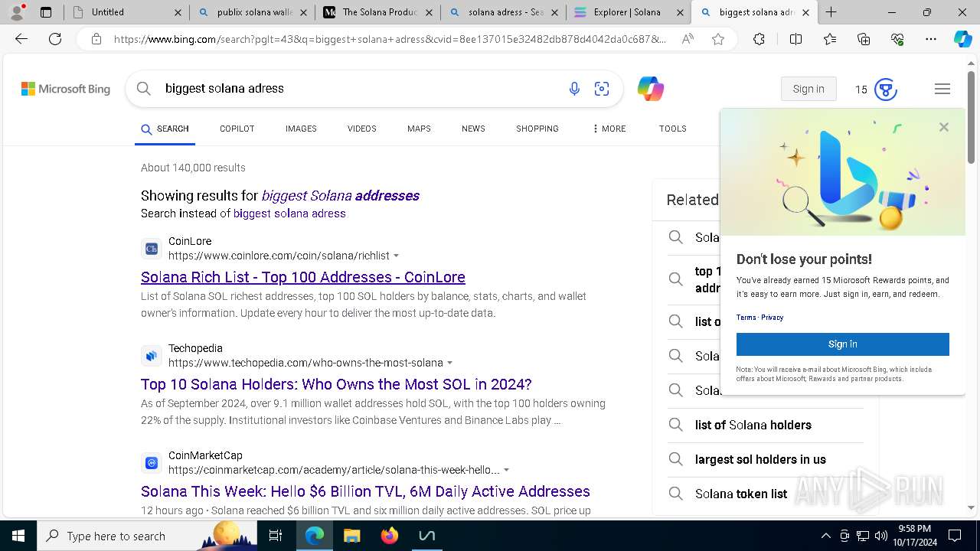Screen dimensions: 980x551
Task: Refresh the current Bing page
Action: coord(55,39)
